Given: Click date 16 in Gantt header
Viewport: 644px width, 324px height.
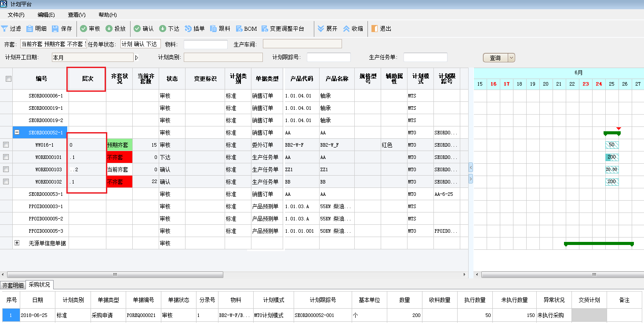Looking at the screenshot, I should click(x=493, y=84).
